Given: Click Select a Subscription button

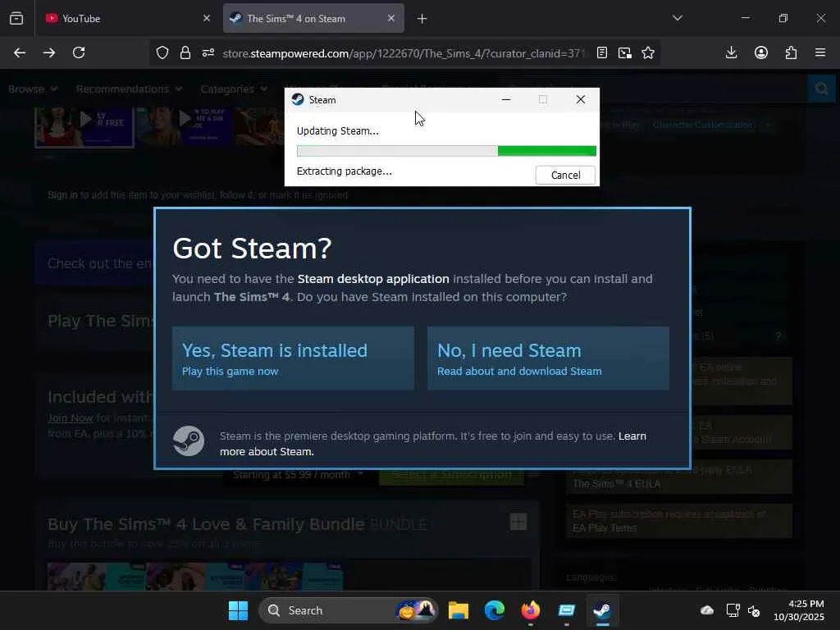Looking at the screenshot, I should click(x=451, y=475).
